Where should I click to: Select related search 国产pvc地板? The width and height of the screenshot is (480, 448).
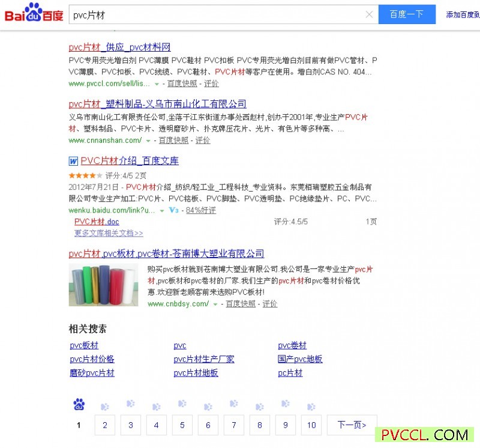[x=300, y=360]
